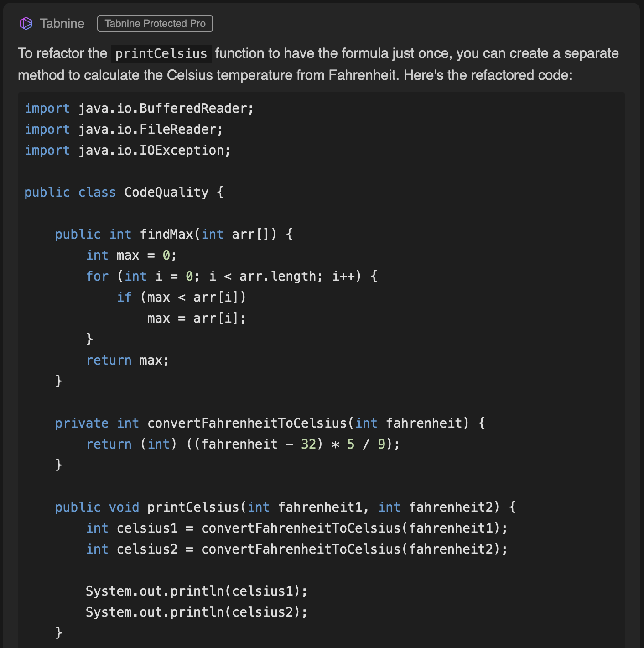644x648 pixels.
Task: Click the Tabnine name label
Action: [x=62, y=23]
